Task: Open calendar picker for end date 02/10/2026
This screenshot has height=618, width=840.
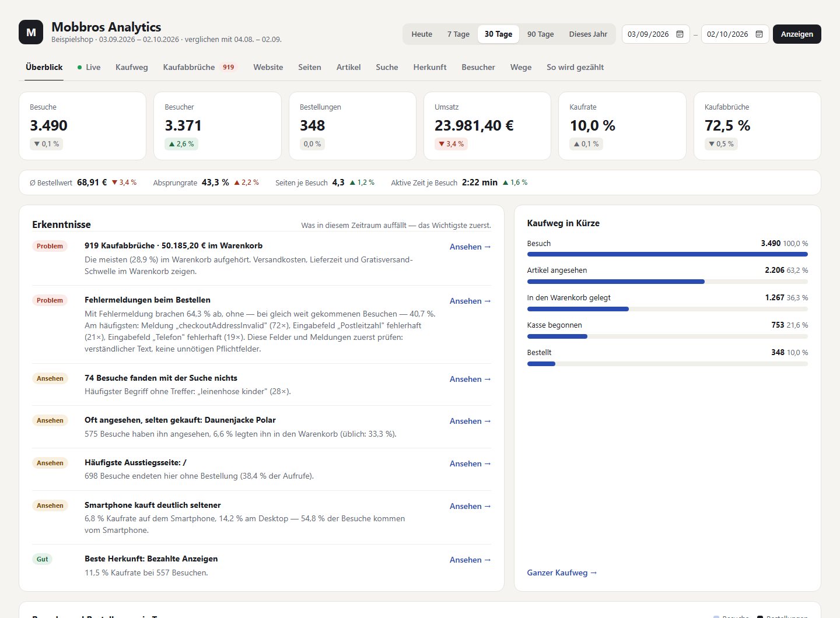Action: pos(759,34)
